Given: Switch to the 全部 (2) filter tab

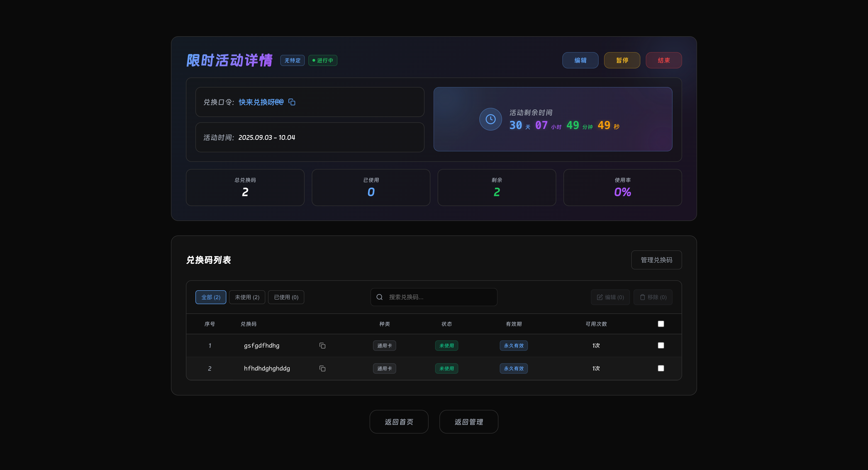Looking at the screenshot, I should coord(211,297).
